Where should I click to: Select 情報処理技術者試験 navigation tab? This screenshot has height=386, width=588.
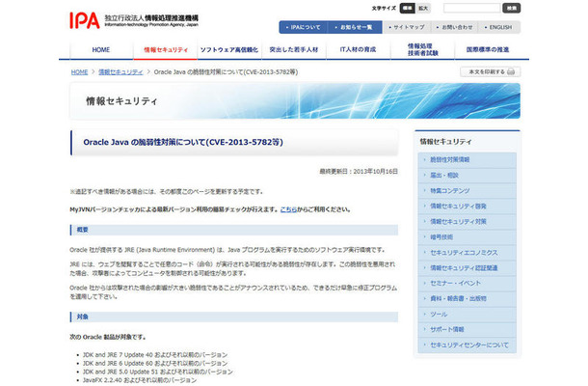(422, 49)
